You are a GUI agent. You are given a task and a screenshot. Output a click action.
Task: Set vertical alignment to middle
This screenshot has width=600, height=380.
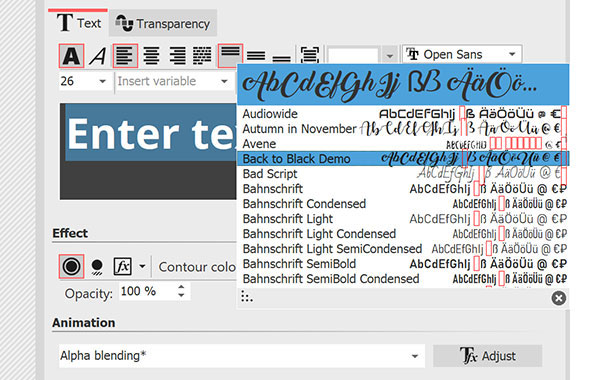pyautogui.click(x=256, y=56)
